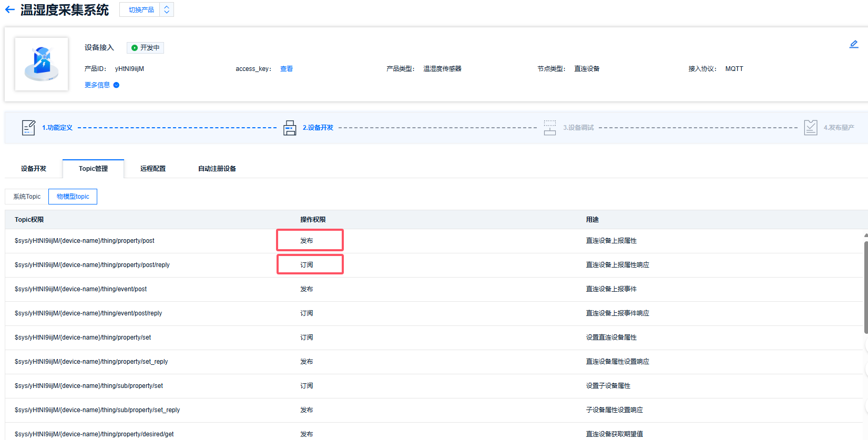Click the edit pencil icon

854,44
